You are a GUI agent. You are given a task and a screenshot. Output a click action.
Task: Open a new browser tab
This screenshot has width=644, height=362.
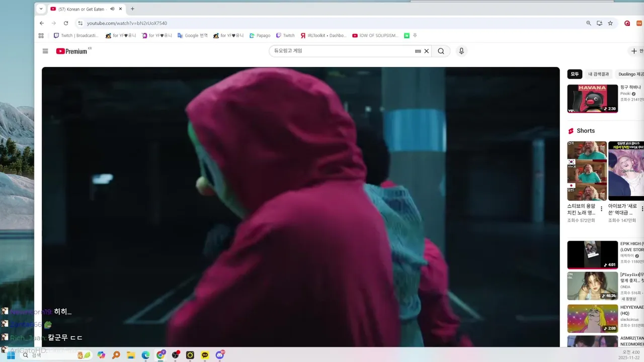(132, 9)
